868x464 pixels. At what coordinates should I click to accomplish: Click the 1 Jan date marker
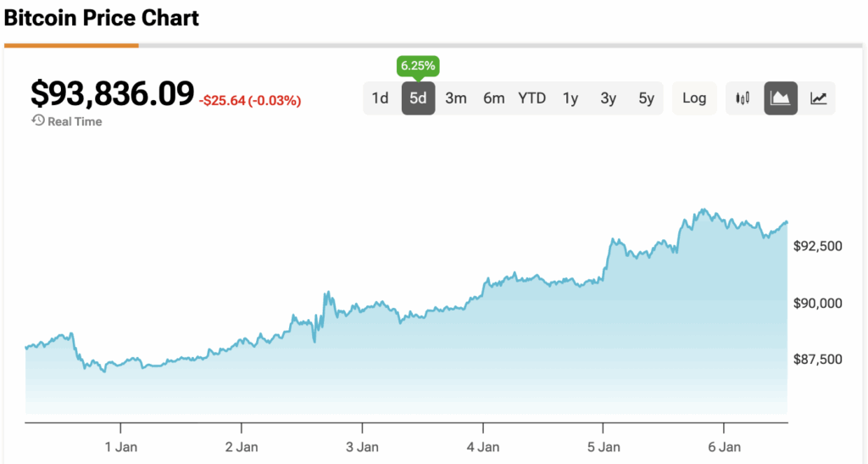120,446
